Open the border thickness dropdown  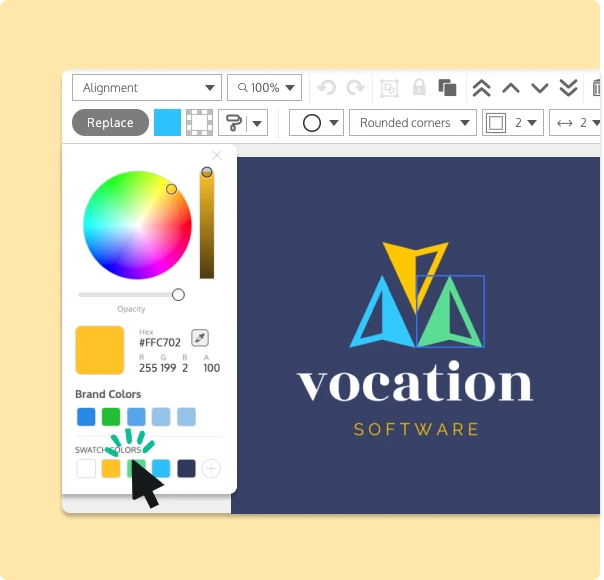point(513,122)
